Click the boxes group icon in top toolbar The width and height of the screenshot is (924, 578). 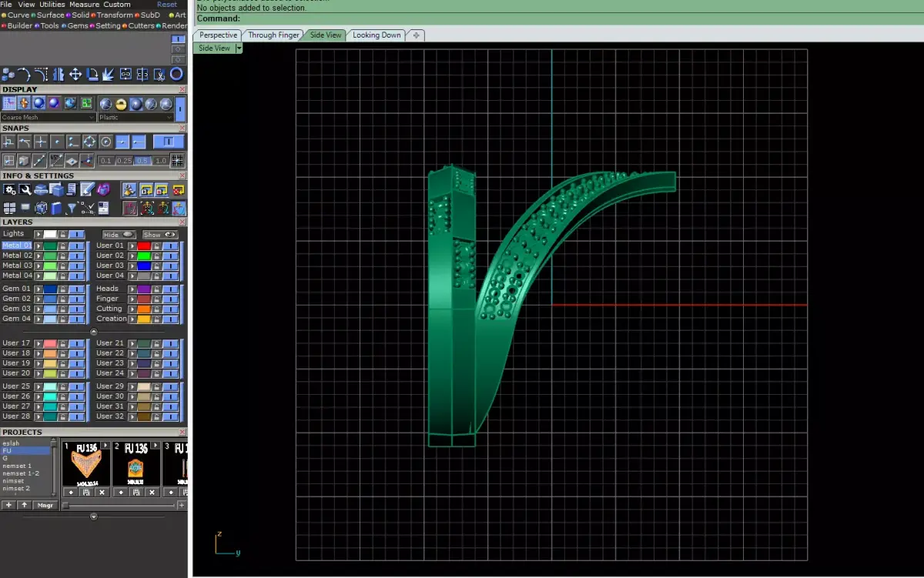pyautogui.click(x=8, y=75)
